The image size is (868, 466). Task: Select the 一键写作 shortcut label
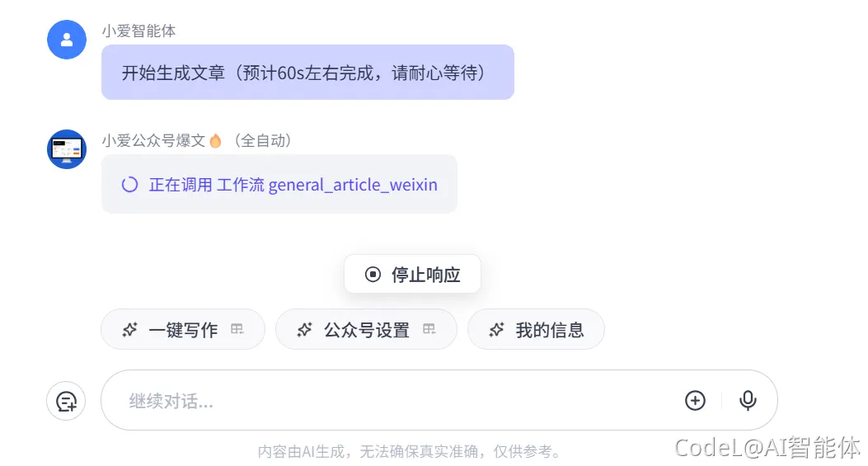183,330
